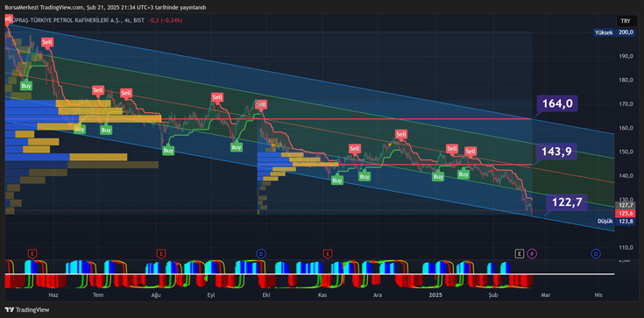Select the Buy signal below the August low
The height and width of the screenshot is (318, 644).
tap(168, 151)
